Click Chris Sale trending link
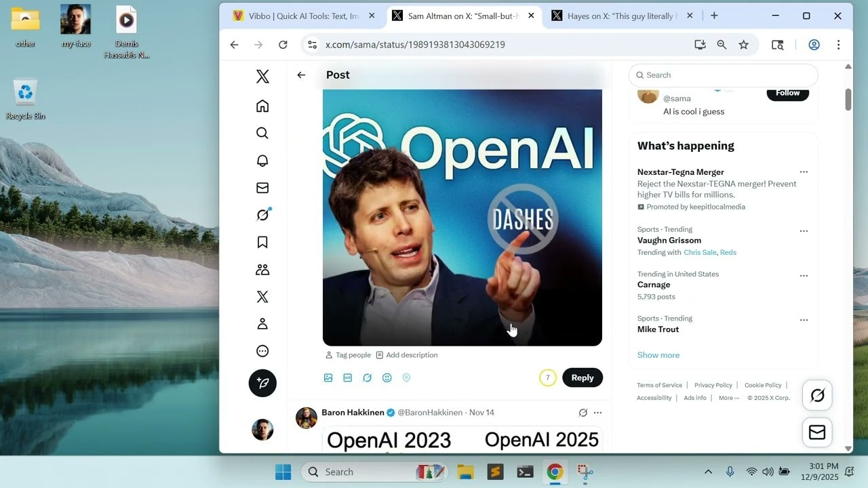Viewport: 868px width, 488px height. (x=700, y=252)
